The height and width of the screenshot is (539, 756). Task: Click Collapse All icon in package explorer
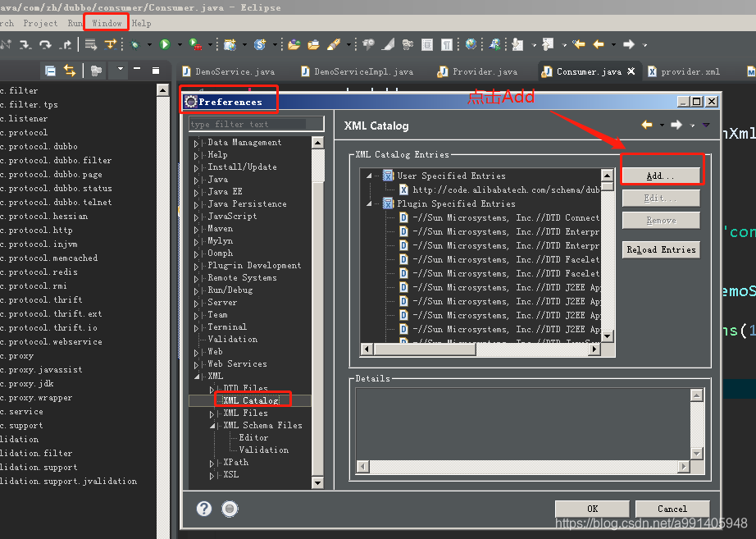pos(50,71)
